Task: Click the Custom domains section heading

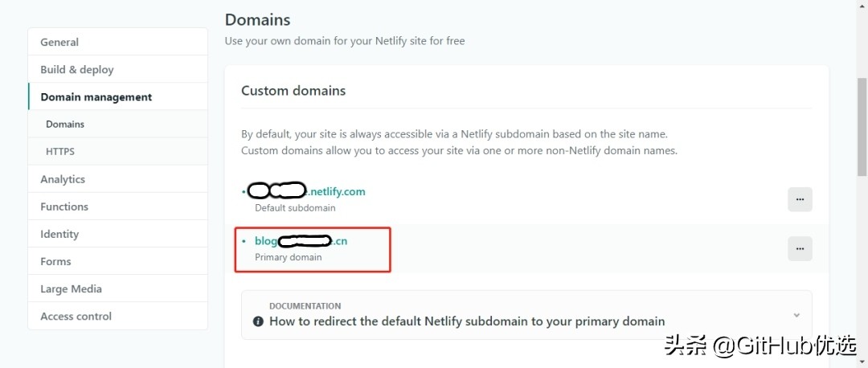Action: coord(293,91)
